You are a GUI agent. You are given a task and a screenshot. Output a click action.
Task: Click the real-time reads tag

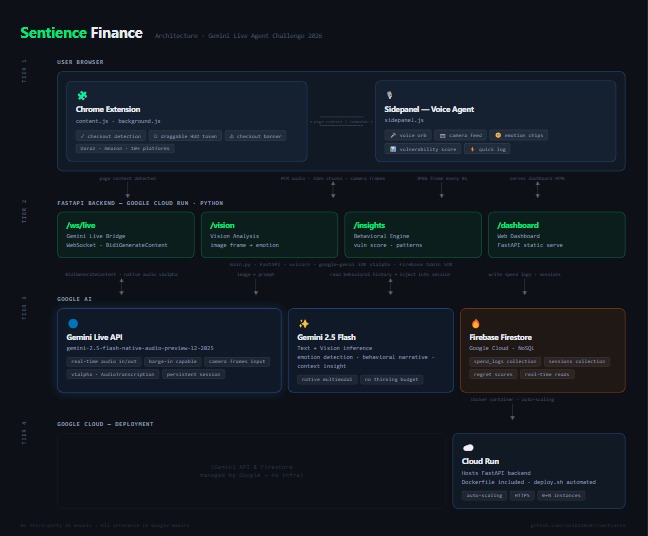[x=547, y=374]
